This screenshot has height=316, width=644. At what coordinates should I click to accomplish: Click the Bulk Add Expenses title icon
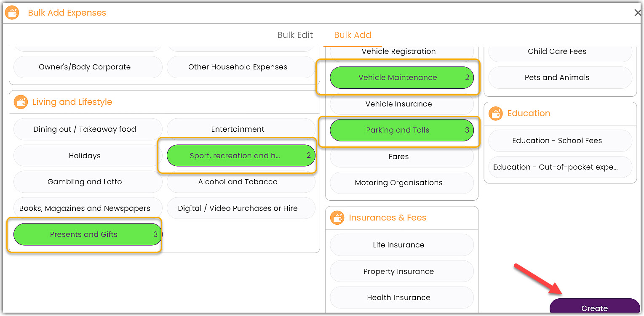[11, 12]
